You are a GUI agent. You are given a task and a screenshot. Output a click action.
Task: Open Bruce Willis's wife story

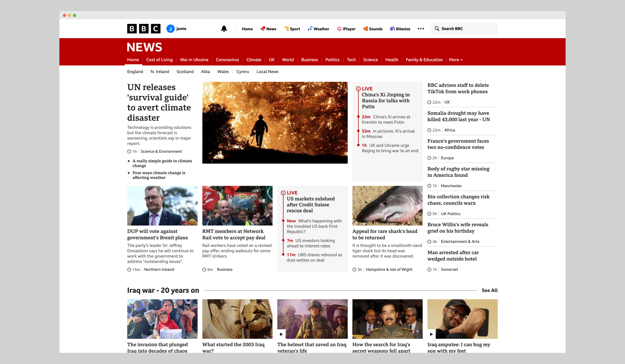[458, 228]
